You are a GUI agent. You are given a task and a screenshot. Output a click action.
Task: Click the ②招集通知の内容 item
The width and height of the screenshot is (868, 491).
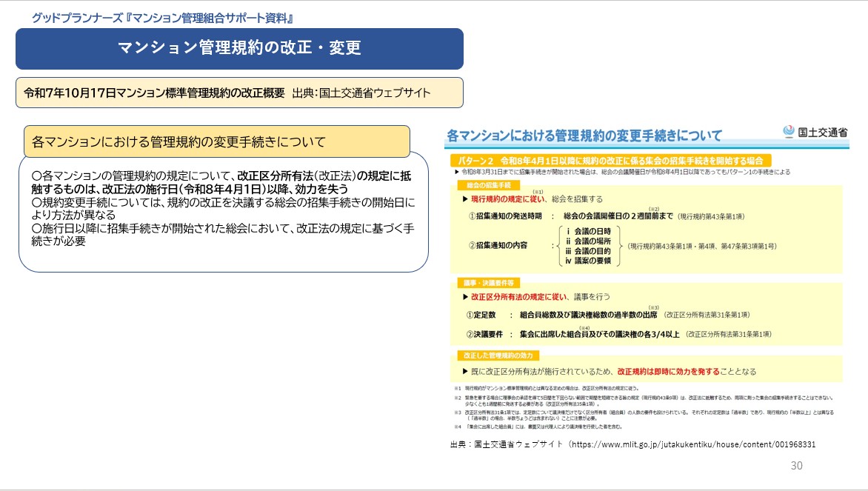pos(498,244)
